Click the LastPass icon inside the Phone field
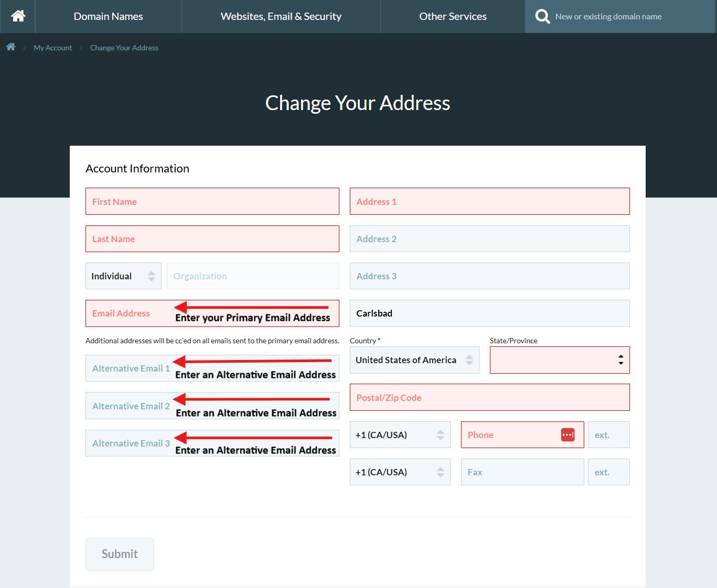717x588 pixels. pyautogui.click(x=567, y=434)
